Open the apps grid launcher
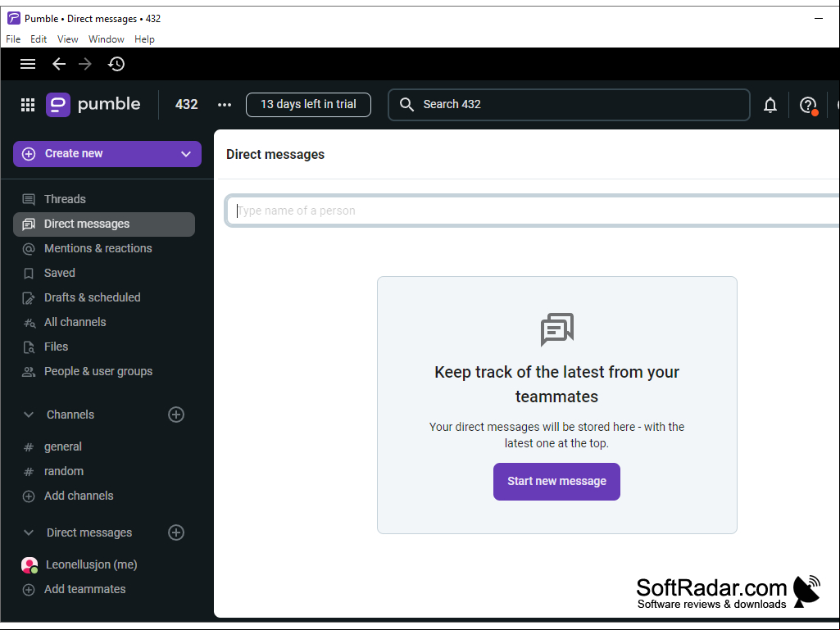The width and height of the screenshot is (840, 630). 28,105
